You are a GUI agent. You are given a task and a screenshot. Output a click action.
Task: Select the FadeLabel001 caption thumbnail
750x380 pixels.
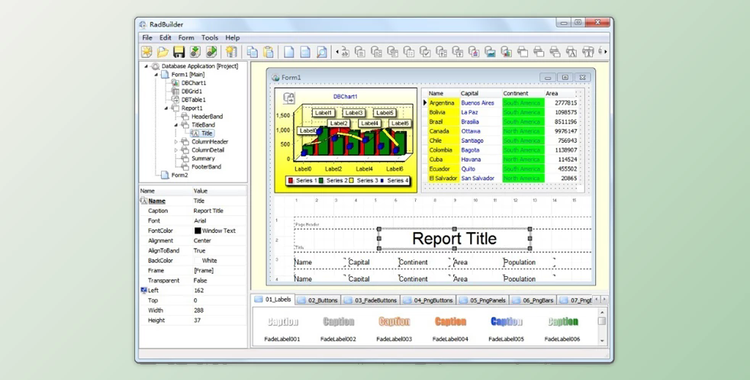283,322
